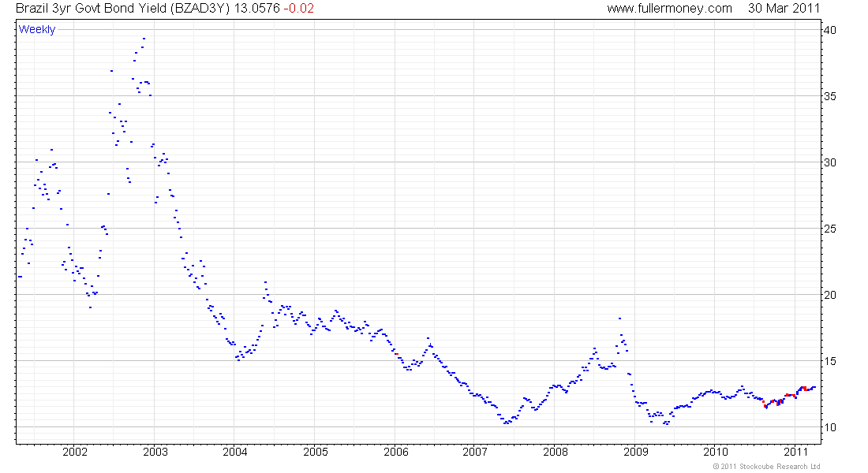Click the 2009 x-axis year label

(x=635, y=452)
